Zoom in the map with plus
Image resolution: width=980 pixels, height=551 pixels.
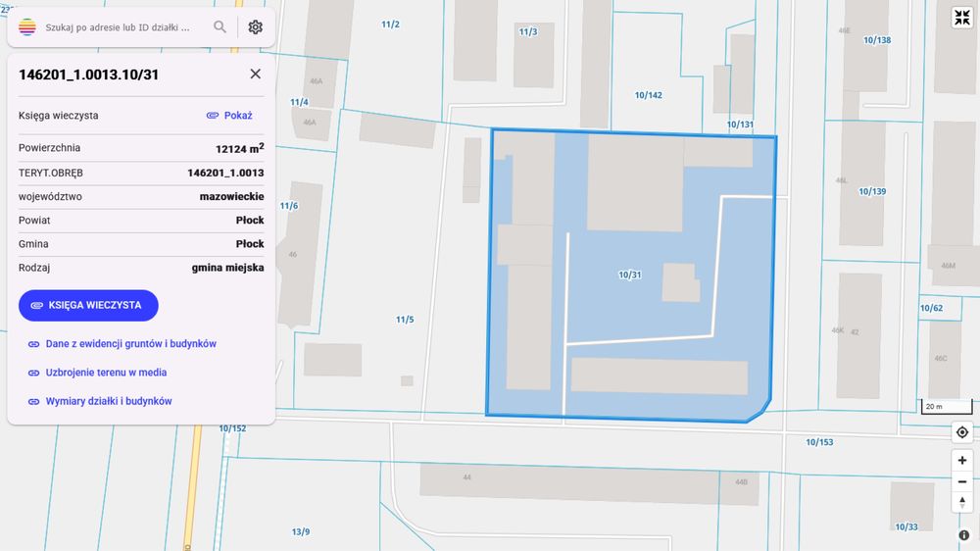(x=962, y=461)
